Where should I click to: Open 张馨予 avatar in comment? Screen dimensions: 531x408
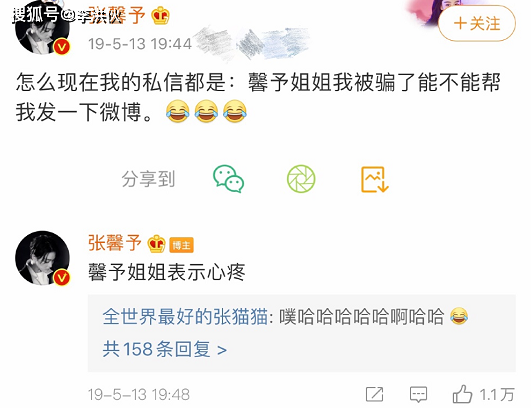(43, 258)
